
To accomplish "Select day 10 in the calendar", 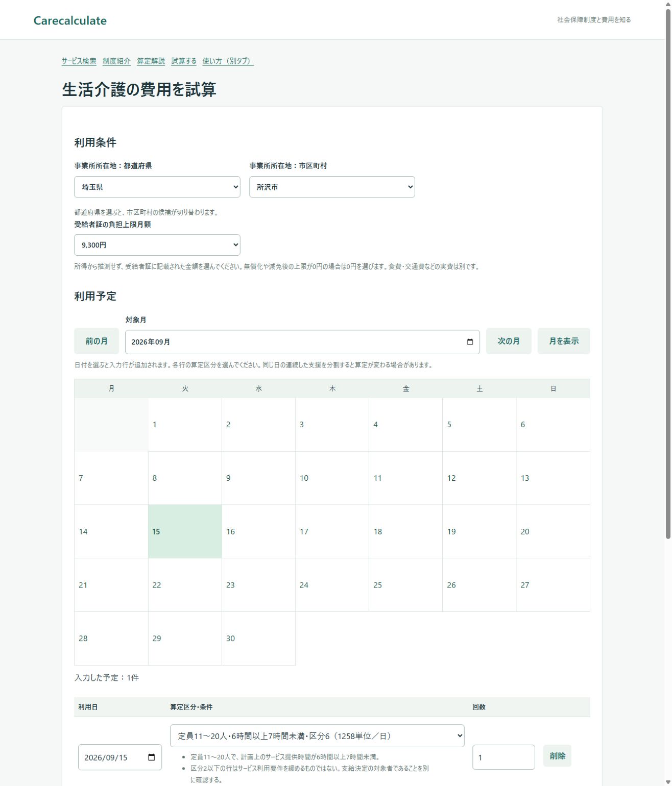I will (x=332, y=478).
